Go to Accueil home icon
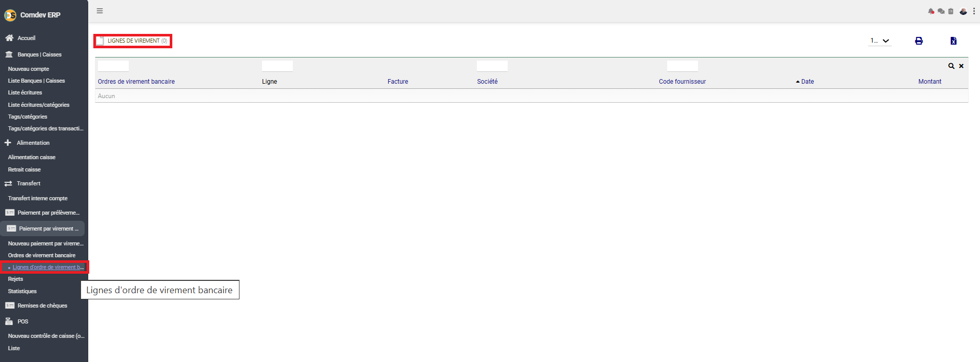The width and height of the screenshot is (980, 362). pyautogui.click(x=9, y=38)
